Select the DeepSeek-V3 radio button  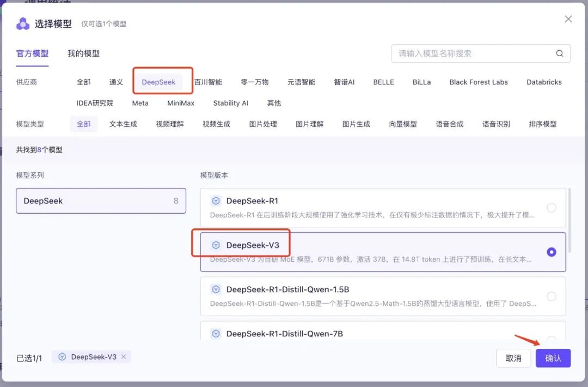pos(551,252)
